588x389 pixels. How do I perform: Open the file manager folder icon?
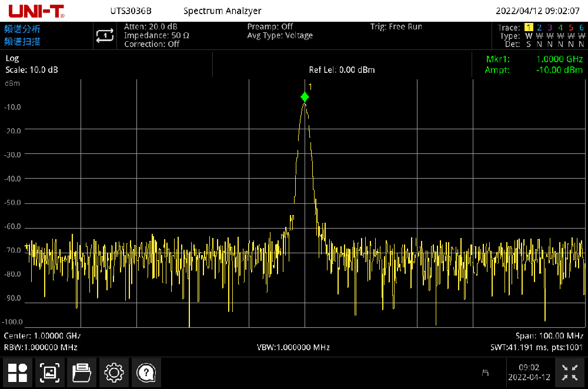82,373
